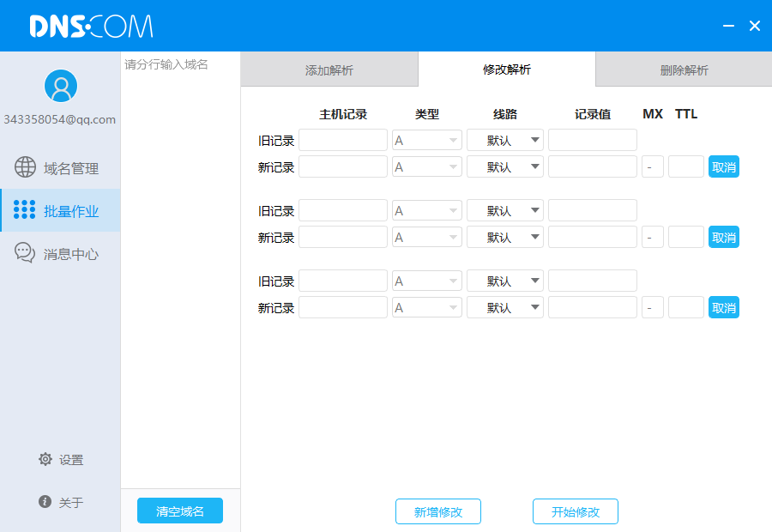Open 域名管理 via globe icon

[x=25, y=167]
